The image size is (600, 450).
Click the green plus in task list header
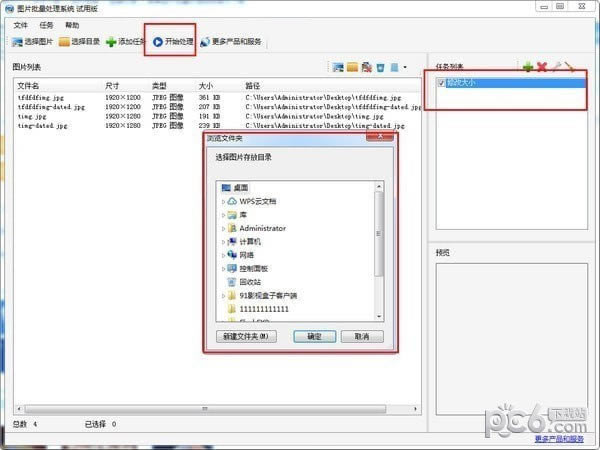click(528, 67)
